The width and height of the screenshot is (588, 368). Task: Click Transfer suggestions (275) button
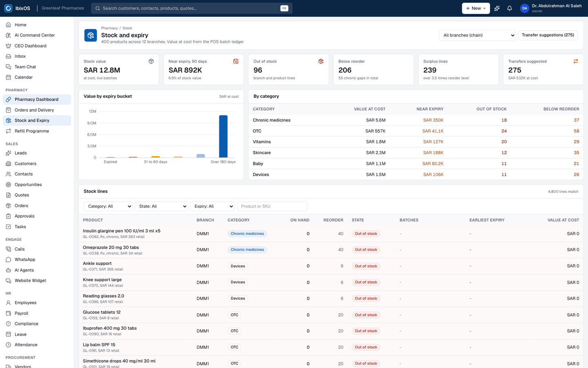pyautogui.click(x=548, y=35)
